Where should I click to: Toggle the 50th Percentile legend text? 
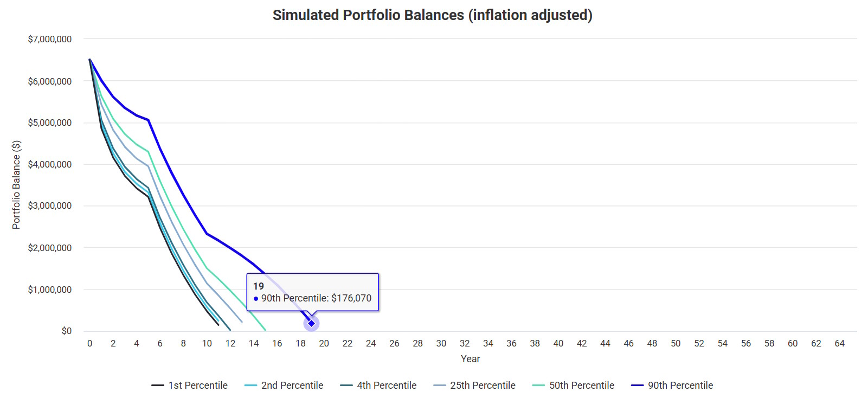coord(581,386)
